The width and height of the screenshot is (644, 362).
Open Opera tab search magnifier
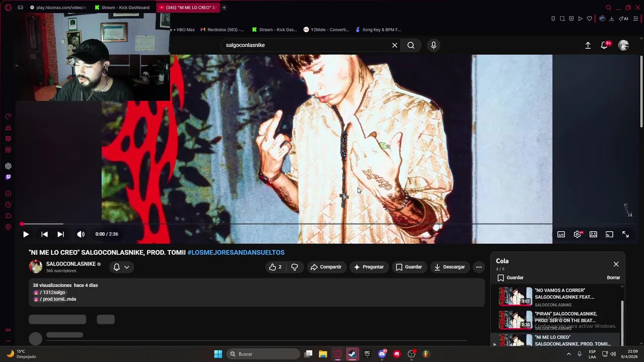[608, 8]
